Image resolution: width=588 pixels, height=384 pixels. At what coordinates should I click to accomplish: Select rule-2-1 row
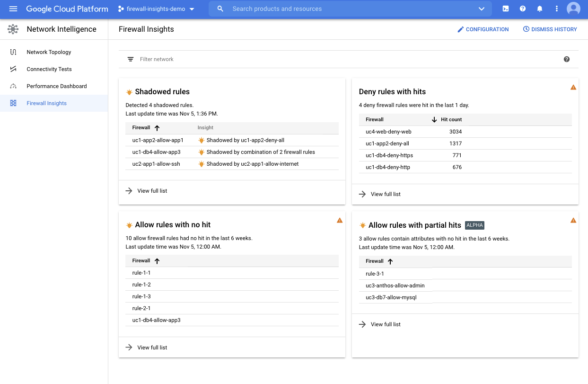pos(232,308)
